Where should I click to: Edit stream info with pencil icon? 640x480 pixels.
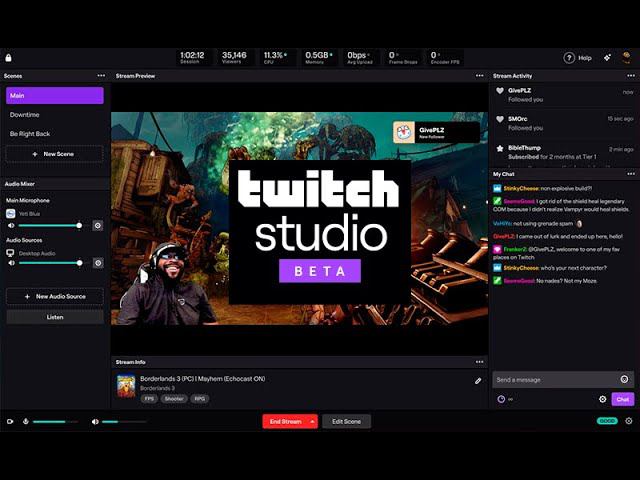click(x=478, y=381)
